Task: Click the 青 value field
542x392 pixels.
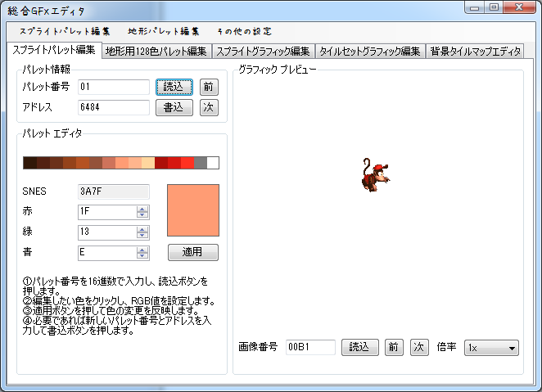Action: pyautogui.click(x=107, y=253)
